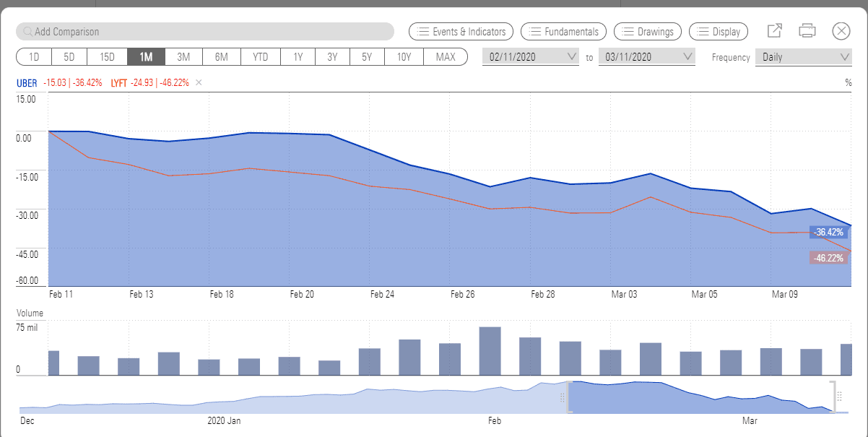Click the search magnifier icon
Viewport: 868px width, 437px height.
pos(27,32)
